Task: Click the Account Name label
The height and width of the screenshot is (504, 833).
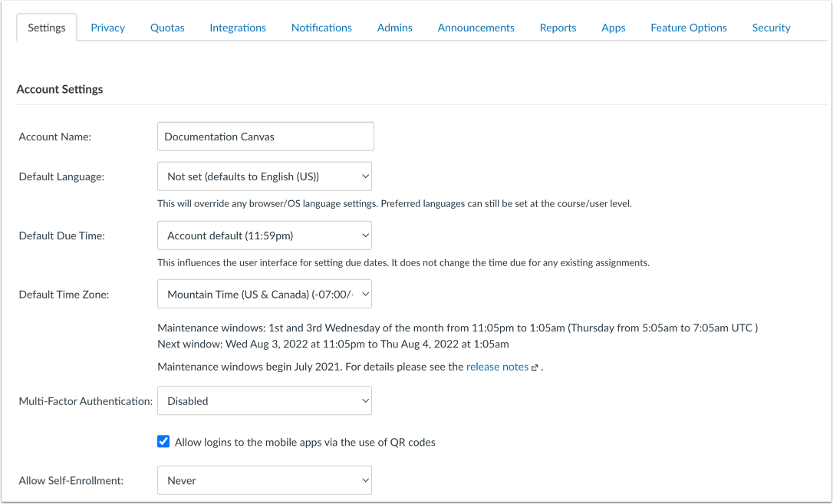Action: tap(54, 137)
